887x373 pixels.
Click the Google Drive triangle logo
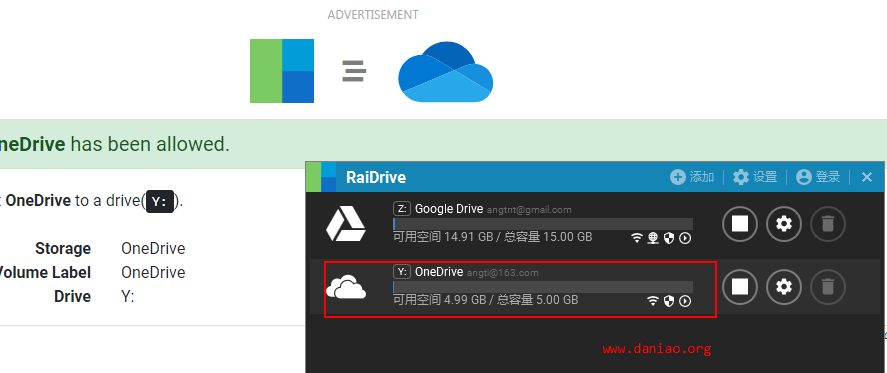point(346,225)
